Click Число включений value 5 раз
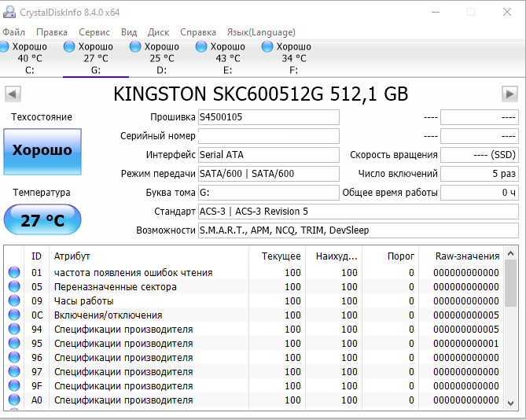This screenshot has width=526, height=420. (480, 174)
